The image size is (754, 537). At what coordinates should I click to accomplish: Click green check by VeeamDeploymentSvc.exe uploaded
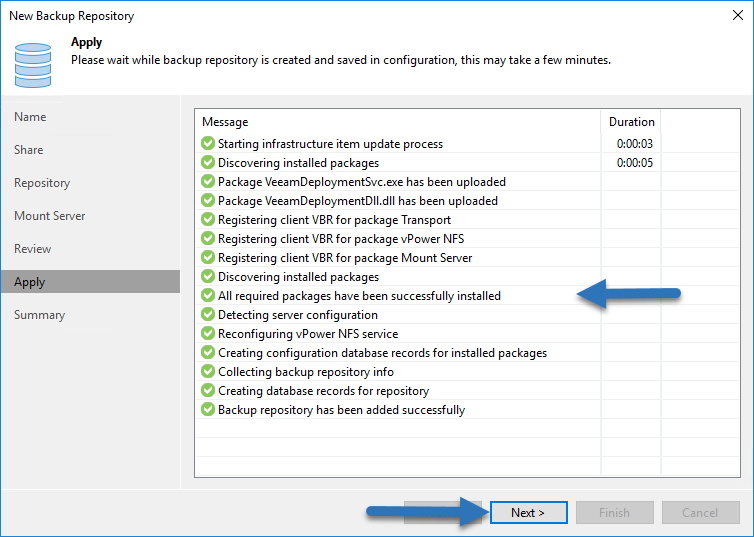click(208, 181)
